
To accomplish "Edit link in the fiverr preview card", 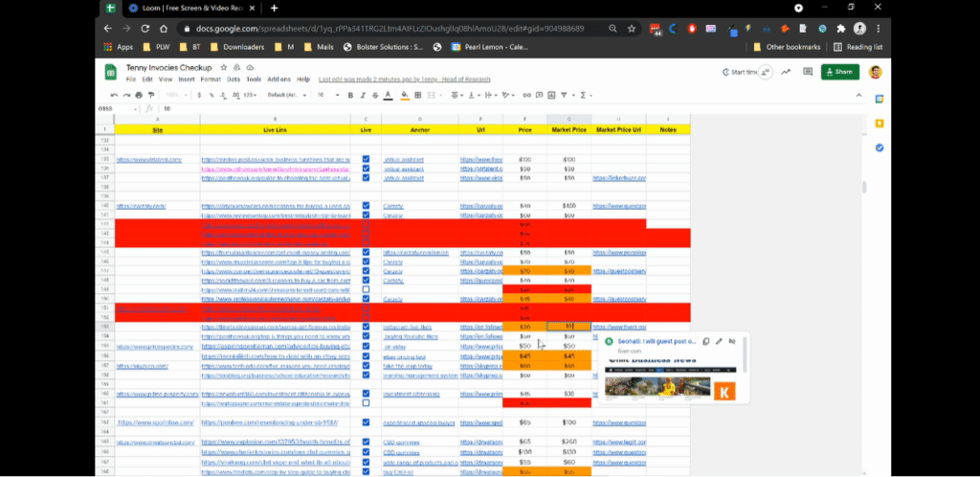I will [719, 341].
